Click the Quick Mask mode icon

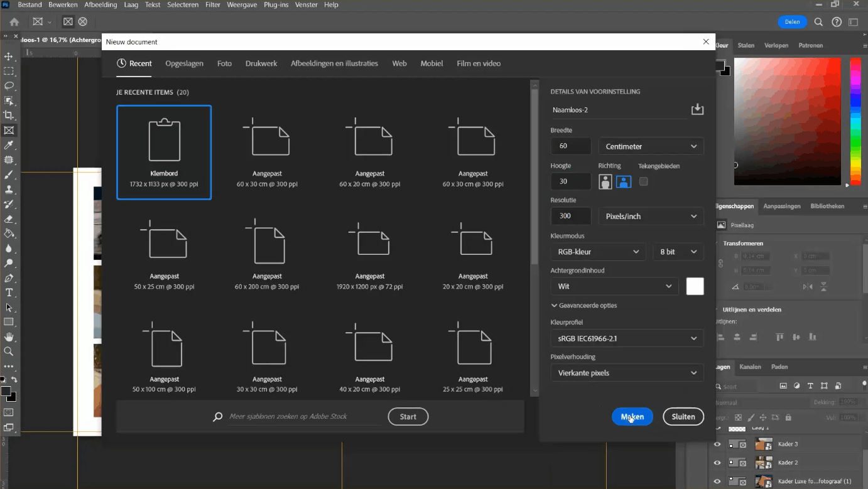tap(9, 412)
